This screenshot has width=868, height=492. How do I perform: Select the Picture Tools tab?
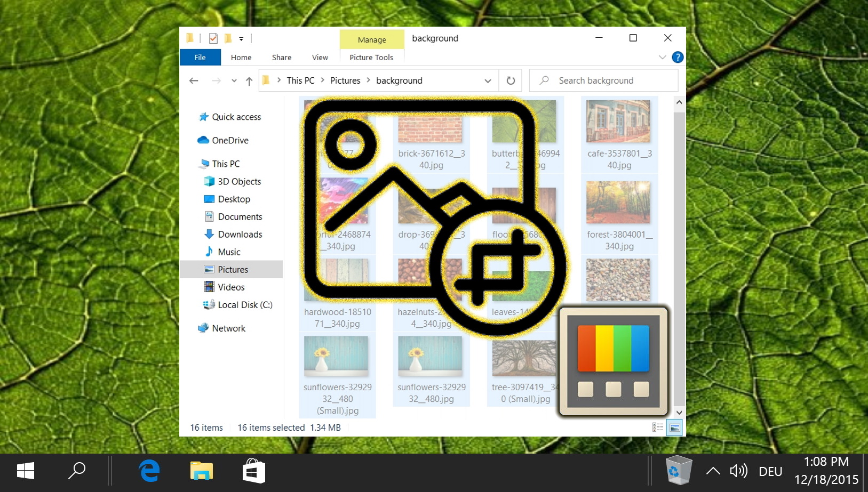click(x=371, y=58)
